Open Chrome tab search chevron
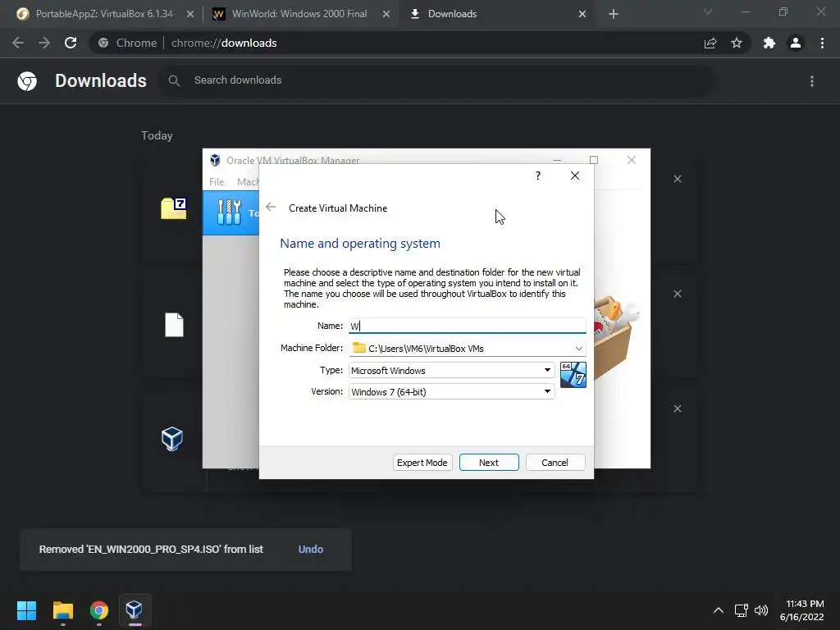The image size is (840, 630). pyautogui.click(x=708, y=11)
